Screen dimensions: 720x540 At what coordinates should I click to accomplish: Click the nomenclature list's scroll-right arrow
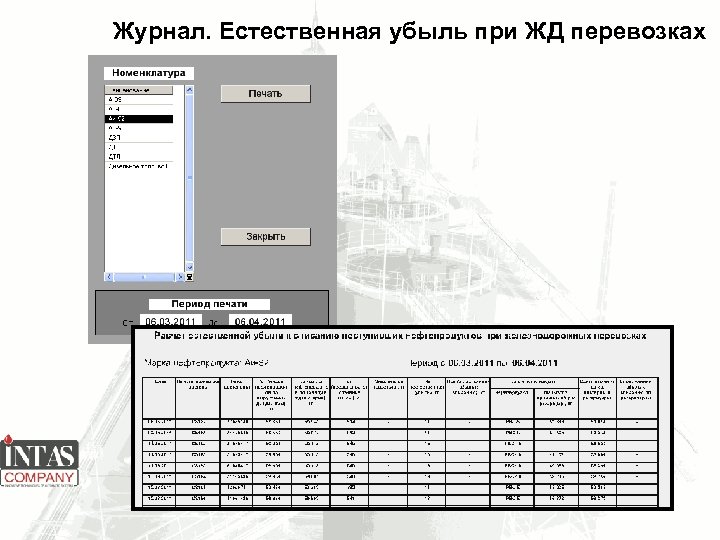(180, 277)
